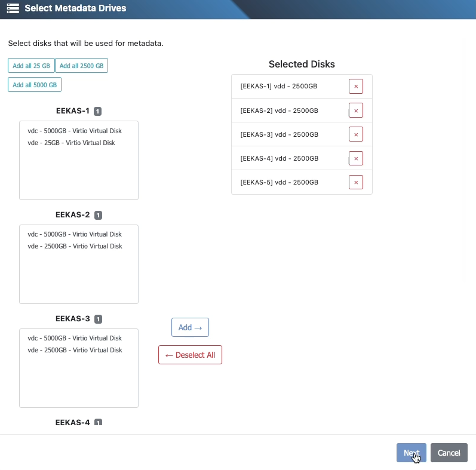Deselect all selected disks
Viewport: 476px width, 470px height.
point(190,355)
